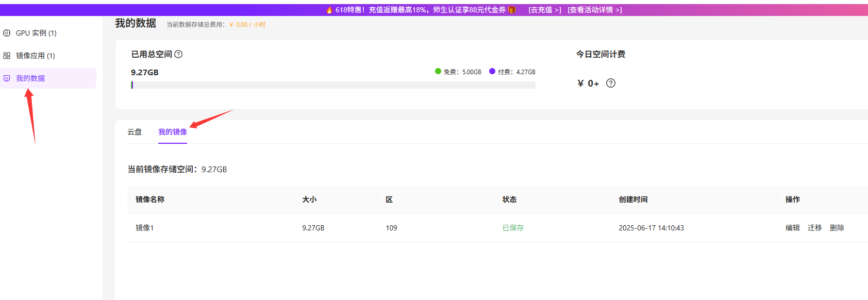Screen dimensions: 868x300
Task: Open 查看活动详情 link in banner
Action: click(x=595, y=10)
